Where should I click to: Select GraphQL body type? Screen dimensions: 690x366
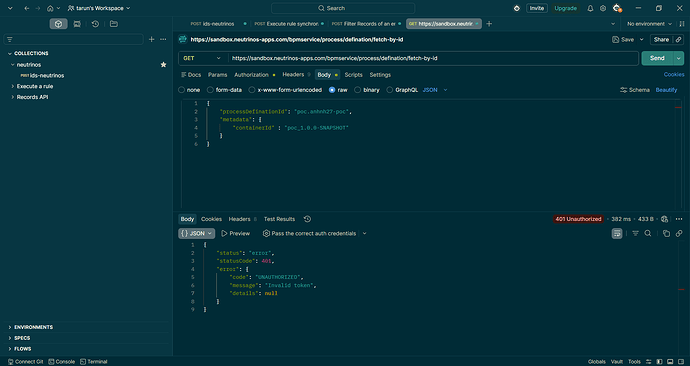[x=389, y=90]
